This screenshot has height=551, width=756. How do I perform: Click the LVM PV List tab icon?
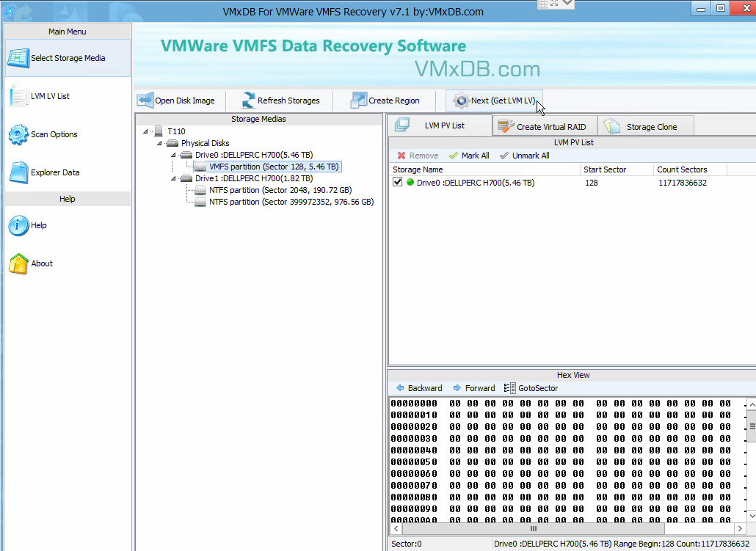402,125
